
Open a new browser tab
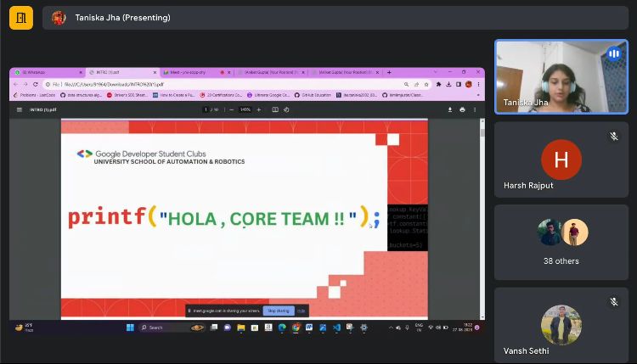click(389, 72)
